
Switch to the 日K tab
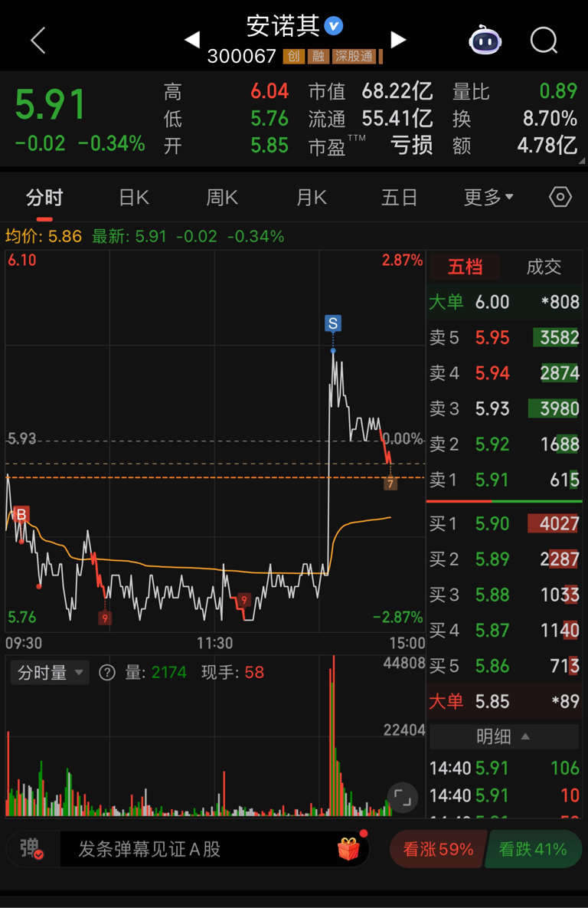134,198
